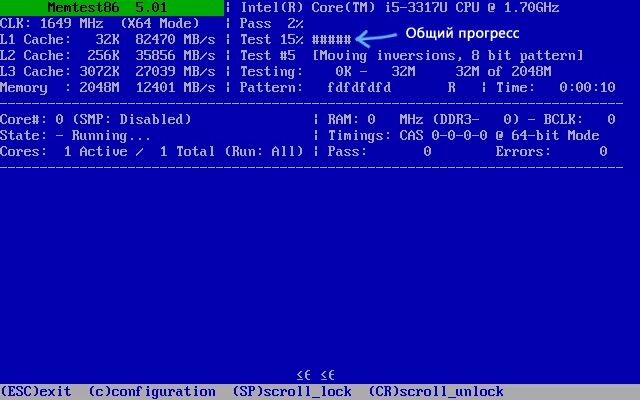
Task: Click the Timings CAS 0-0-0-0 text
Action: tap(464, 135)
